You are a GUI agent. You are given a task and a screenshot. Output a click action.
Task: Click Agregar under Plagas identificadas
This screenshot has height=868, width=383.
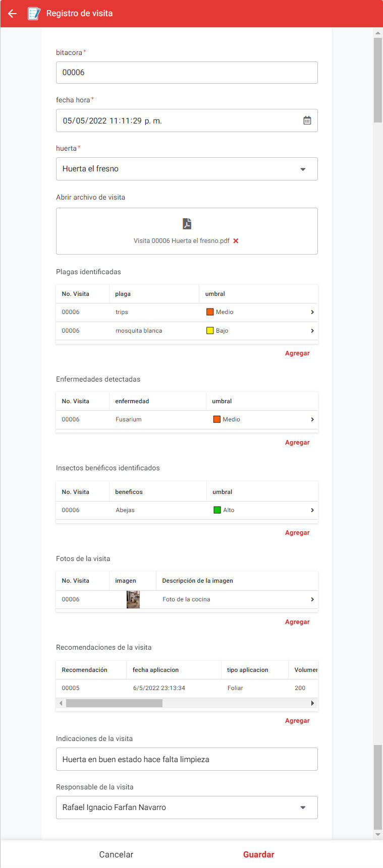pos(297,353)
